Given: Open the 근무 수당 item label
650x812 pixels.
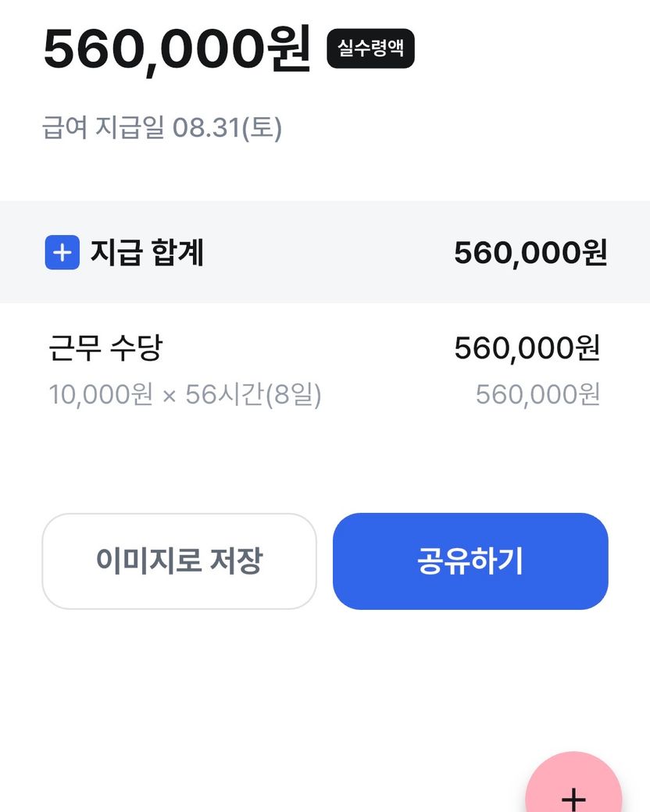Looking at the screenshot, I should 105,348.
